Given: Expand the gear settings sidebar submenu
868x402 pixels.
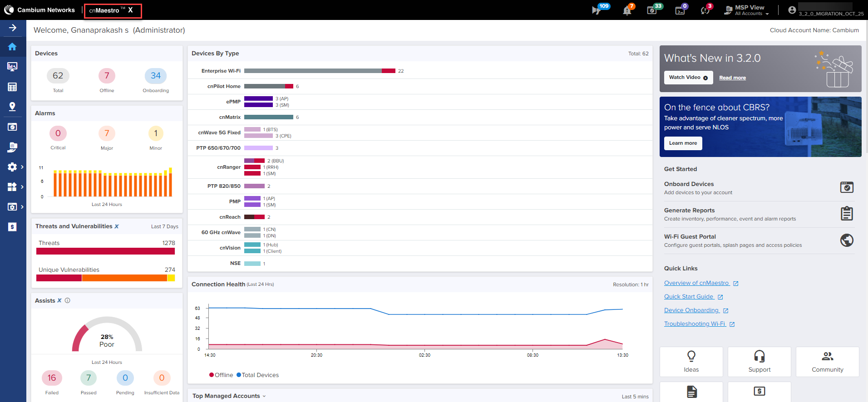Looking at the screenshot, I should click(15, 167).
